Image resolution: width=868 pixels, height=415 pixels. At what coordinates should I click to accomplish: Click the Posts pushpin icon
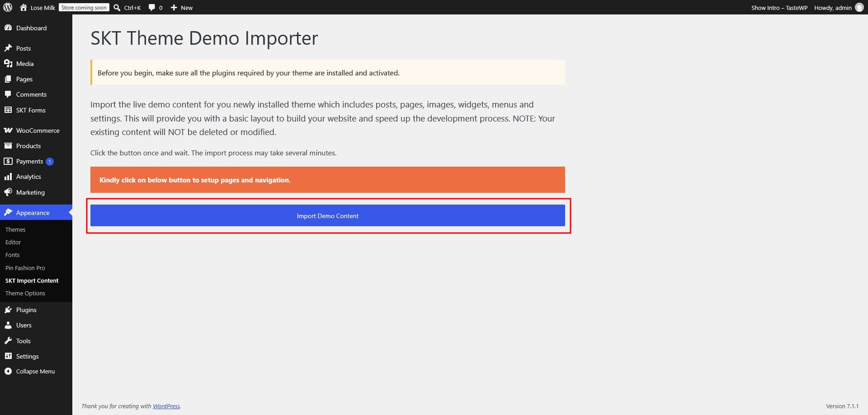[x=8, y=48]
